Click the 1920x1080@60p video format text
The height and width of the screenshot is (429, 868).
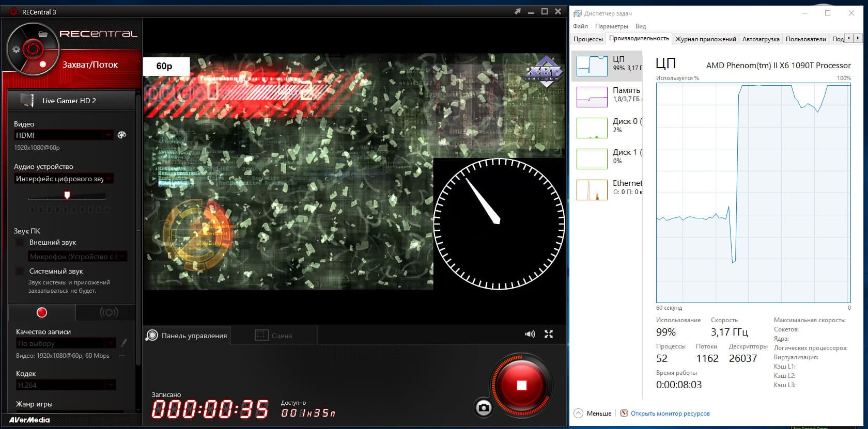pyautogui.click(x=37, y=148)
